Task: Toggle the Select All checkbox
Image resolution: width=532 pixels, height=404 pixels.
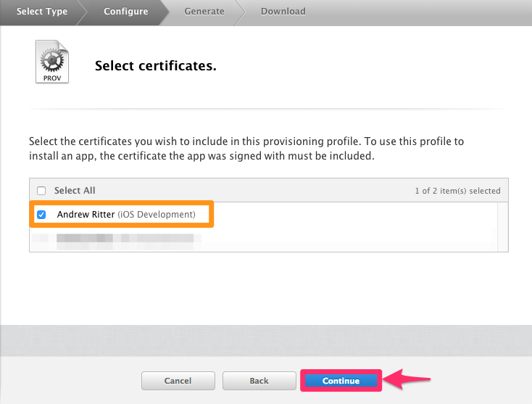Action: [41, 191]
